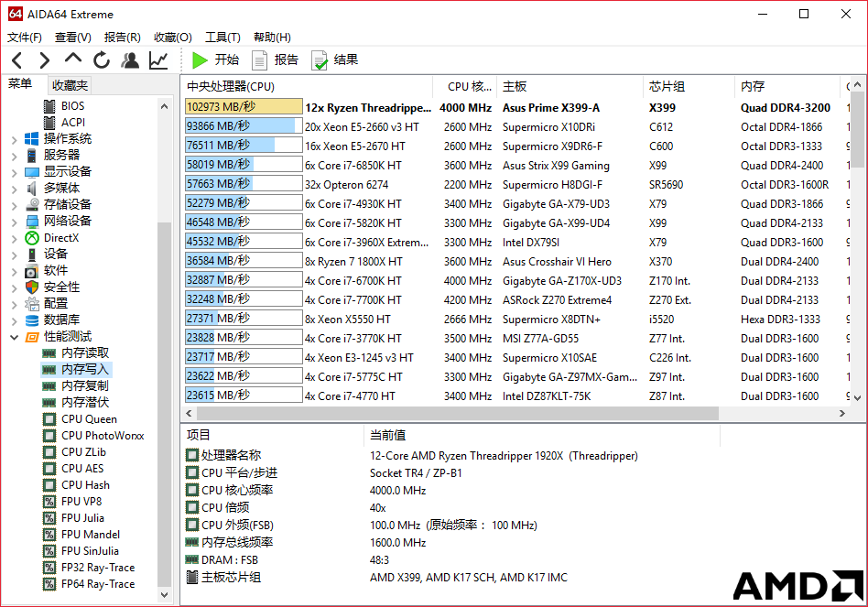Viewport: 868px width, 607px height.
Task: Click the FPU Julia benchmark icon
Action: (x=49, y=518)
